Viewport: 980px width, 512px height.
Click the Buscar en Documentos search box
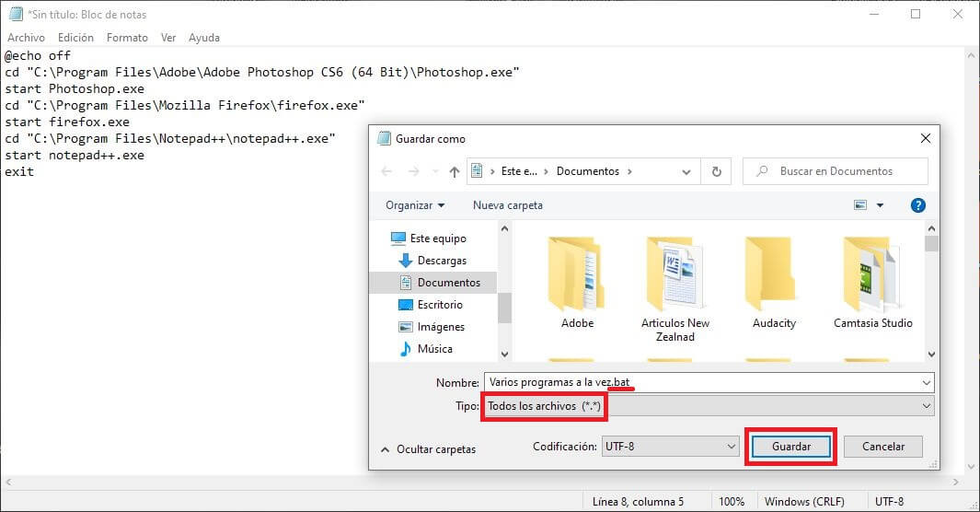click(x=835, y=171)
